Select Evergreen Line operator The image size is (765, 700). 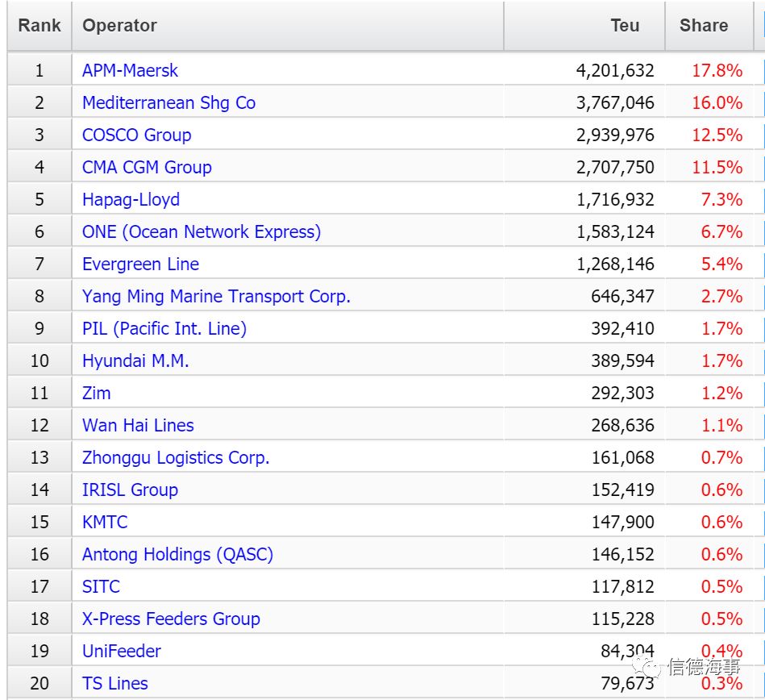click(140, 264)
